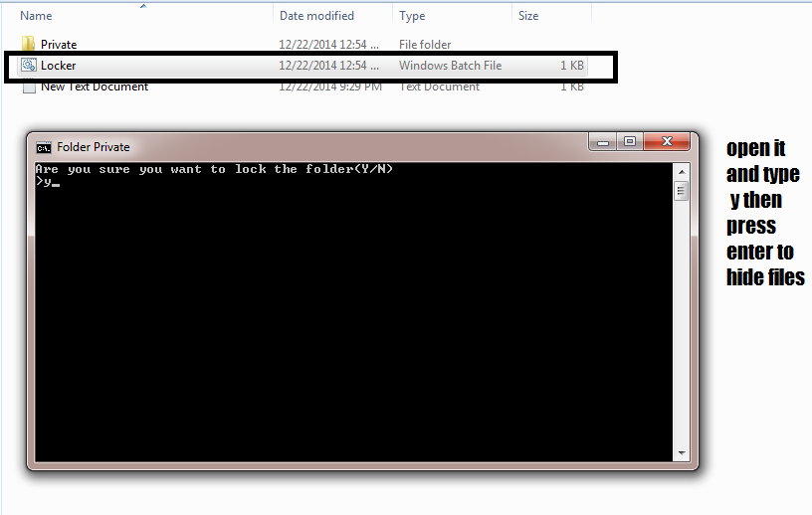Screen dimensions: 812x515
Task: Select the 'Private' folder name
Action: click(59, 45)
